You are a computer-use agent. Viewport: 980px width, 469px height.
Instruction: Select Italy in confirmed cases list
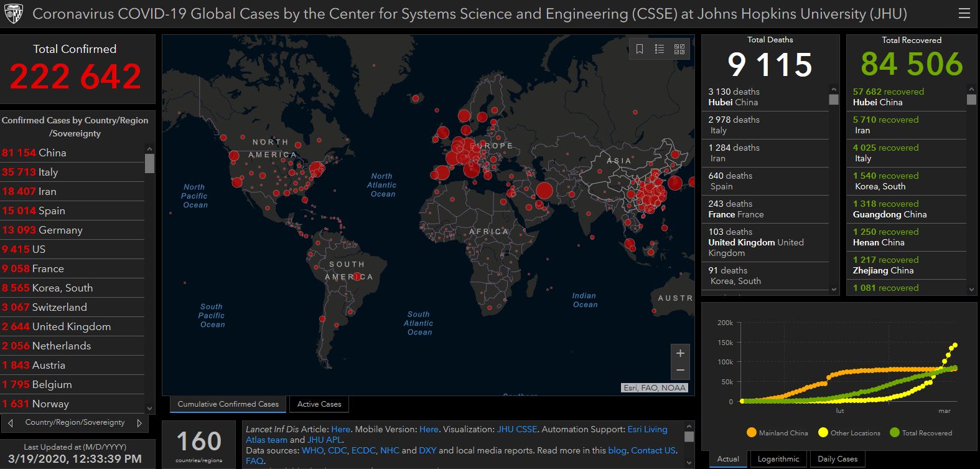(72, 172)
